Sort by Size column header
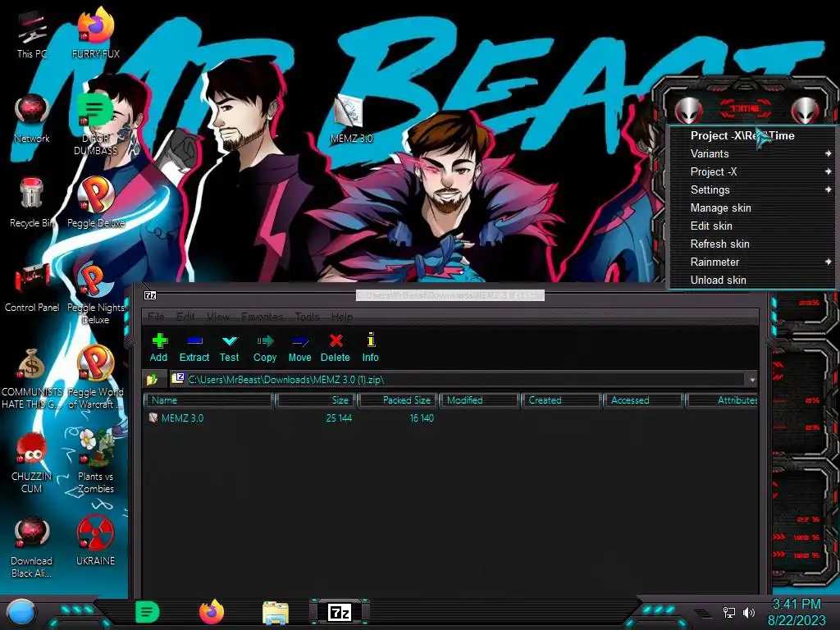Image resolution: width=840 pixels, height=630 pixels. coord(316,400)
